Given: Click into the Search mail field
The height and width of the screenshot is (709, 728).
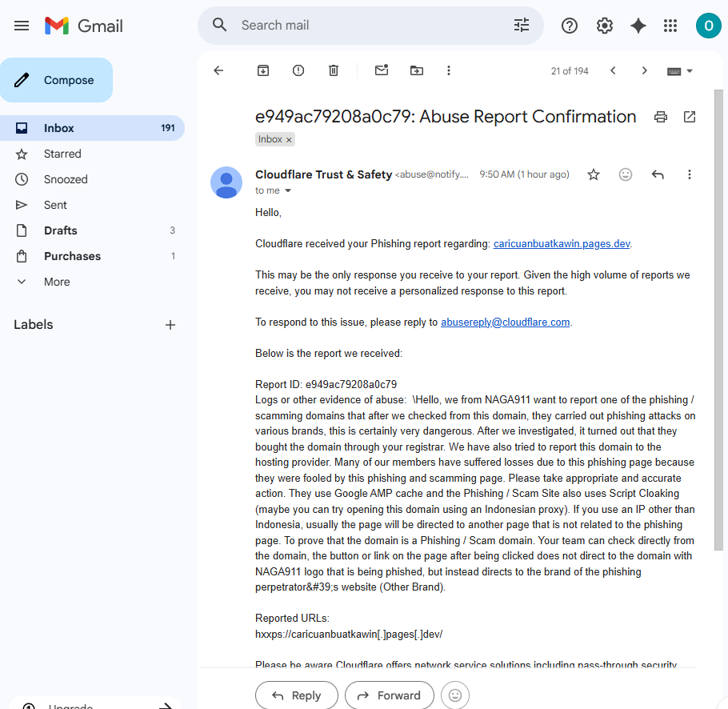Looking at the screenshot, I should click(371, 25).
